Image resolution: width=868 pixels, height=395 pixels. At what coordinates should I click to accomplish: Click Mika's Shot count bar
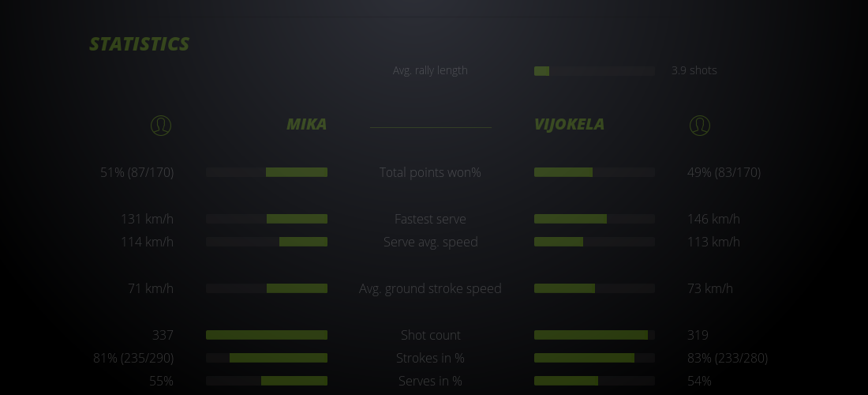pyautogui.click(x=267, y=335)
